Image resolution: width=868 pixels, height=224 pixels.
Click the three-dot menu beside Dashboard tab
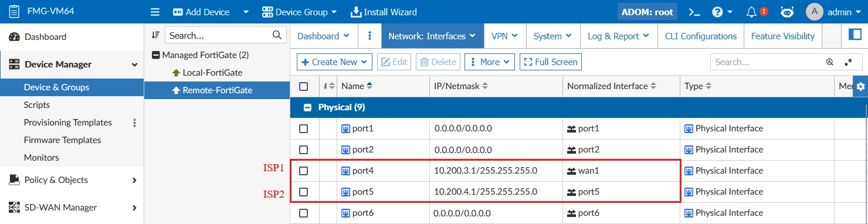pyautogui.click(x=369, y=36)
